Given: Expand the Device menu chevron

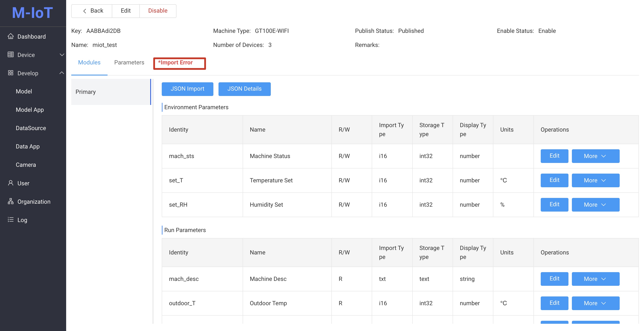Looking at the screenshot, I should [62, 55].
